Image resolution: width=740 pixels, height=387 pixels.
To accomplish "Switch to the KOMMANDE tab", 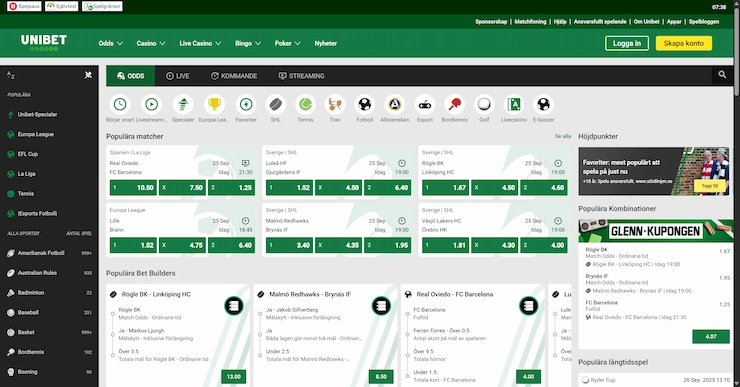I will pos(234,76).
